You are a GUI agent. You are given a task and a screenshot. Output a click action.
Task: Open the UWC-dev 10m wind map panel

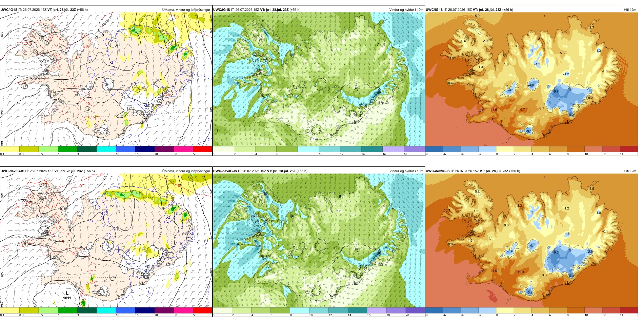point(319,241)
